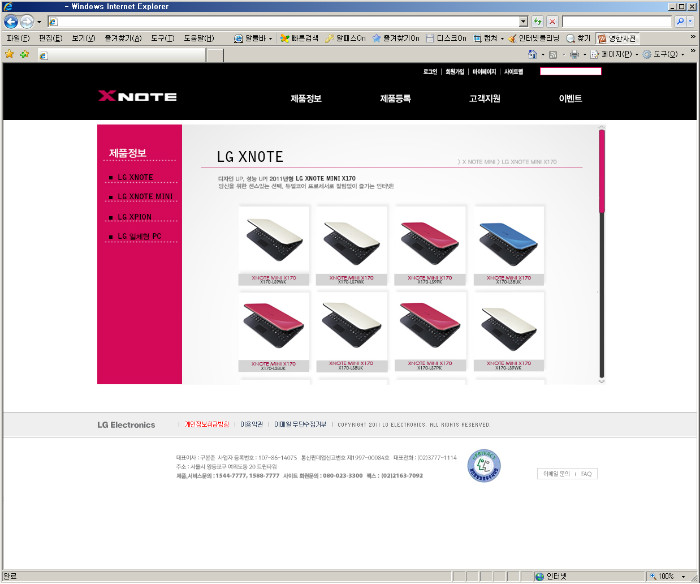The height and width of the screenshot is (584, 700).
Task: Click the Print icon
Action: 574,54
